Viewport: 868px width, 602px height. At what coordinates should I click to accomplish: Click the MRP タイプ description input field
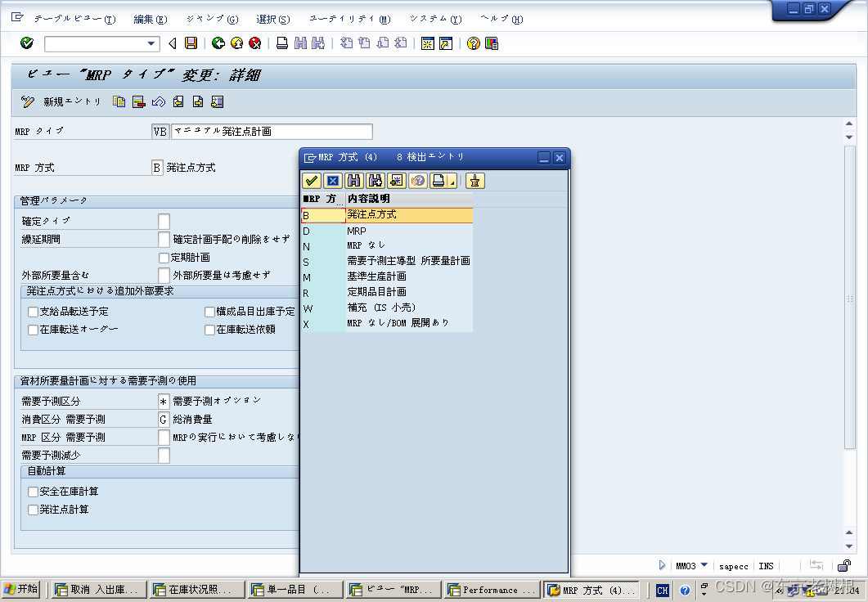coord(272,132)
